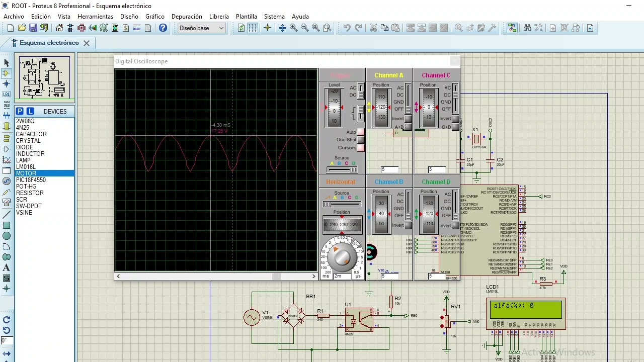Toggle the grid display icon
Viewport: 644px width, 362px height.
click(252, 28)
